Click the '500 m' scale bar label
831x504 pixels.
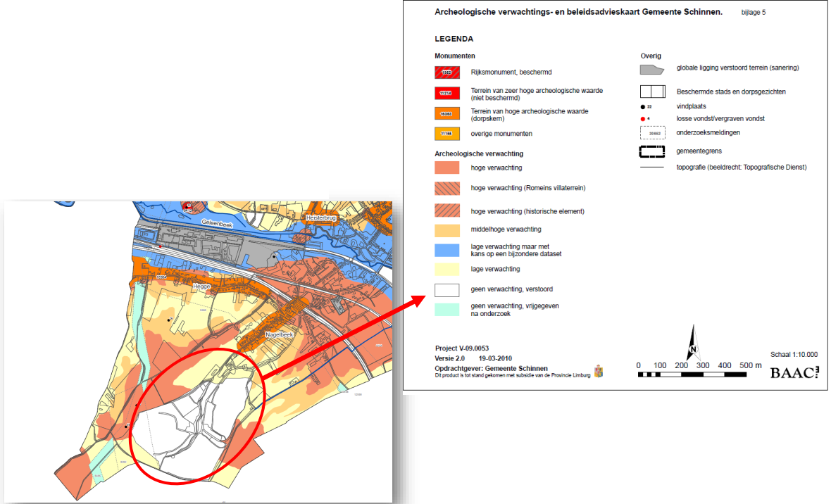751,365
